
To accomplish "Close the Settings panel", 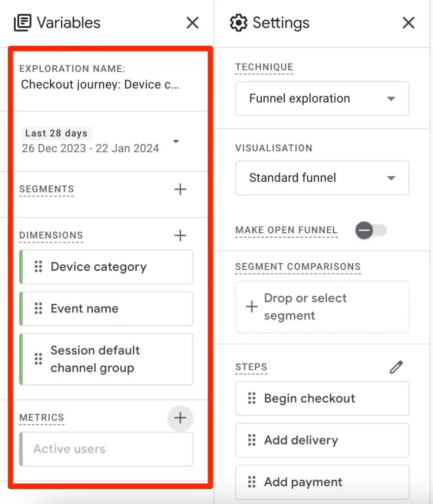I will pyautogui.click(x=408, y=23).
